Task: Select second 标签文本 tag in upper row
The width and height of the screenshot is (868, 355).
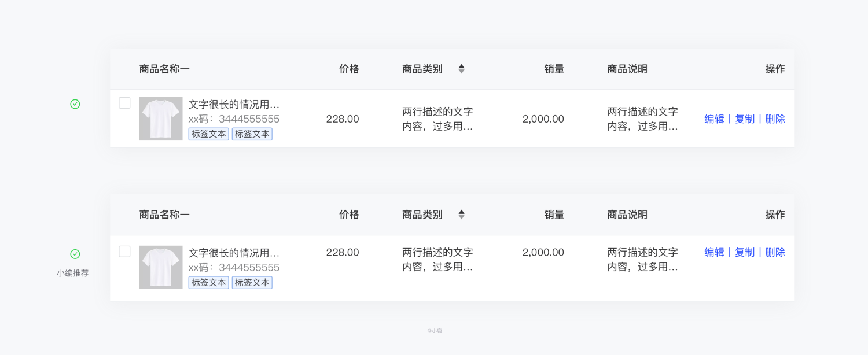Action: point(252,134)
